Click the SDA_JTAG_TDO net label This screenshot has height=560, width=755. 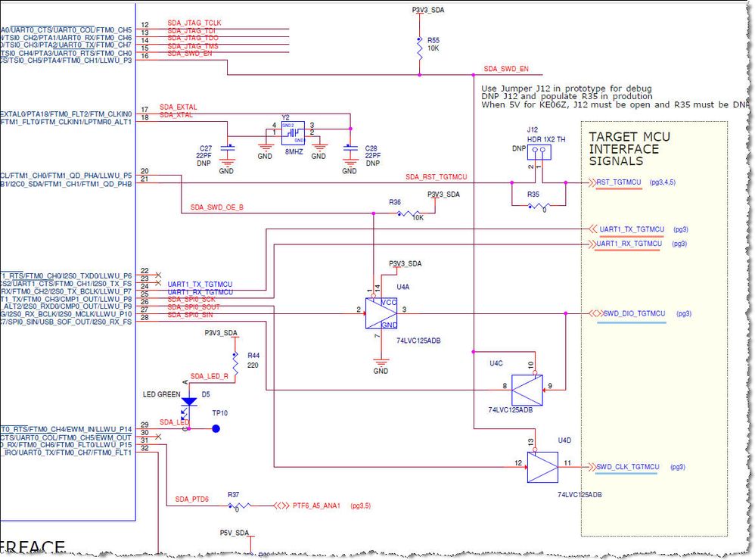(193, 38)
